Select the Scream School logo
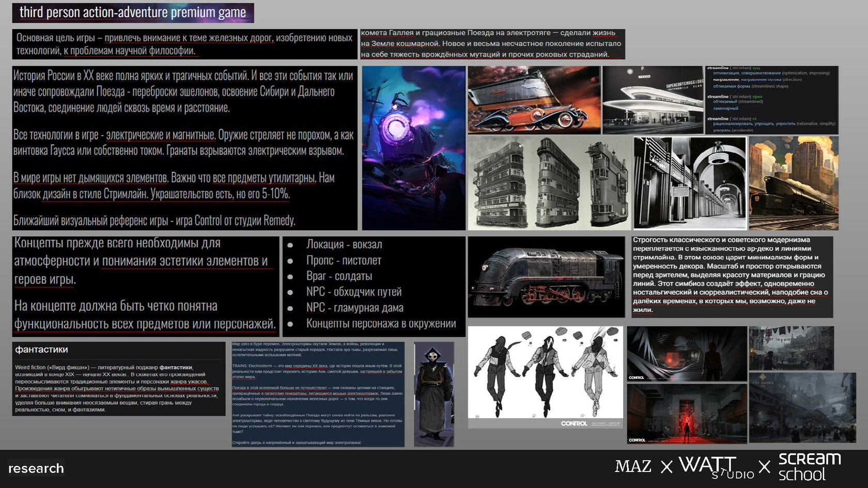 coord(810,467)
